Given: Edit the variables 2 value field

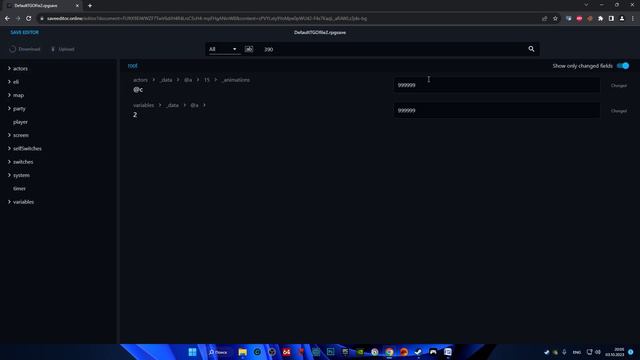Looking at the screenshot, I should [497, 110].
